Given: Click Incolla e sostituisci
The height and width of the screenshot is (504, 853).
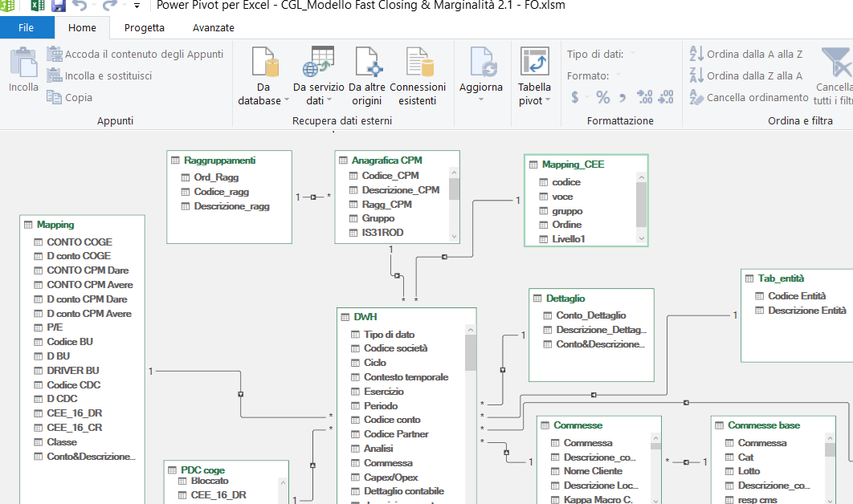Looking at the screenshot, I should pos(100,75).
